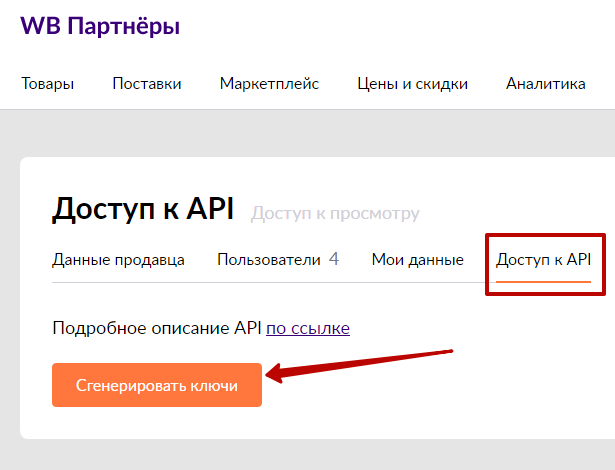This screenshot has width=615, height=470.
Task: Follow the по ссылке API documentation link
Action: coord(308,328)
